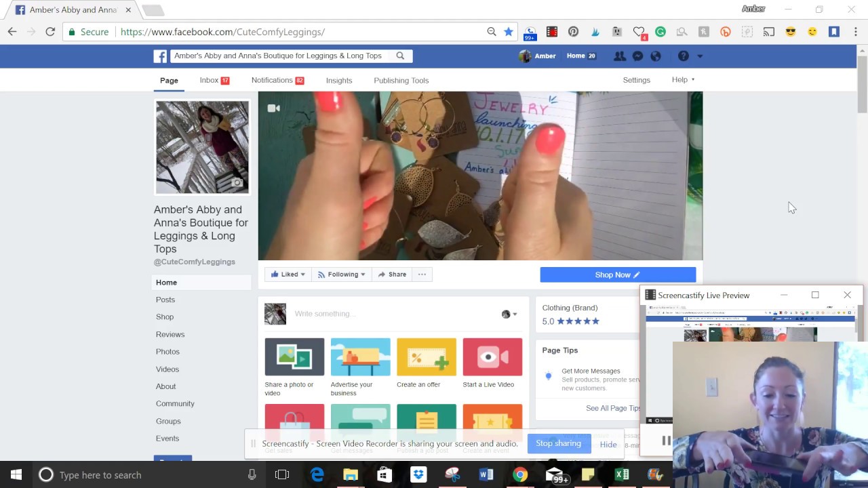Viewport: 868px width, 488px height.
Task: Open Facebook globe notifications icon
Action: point(656,56)
